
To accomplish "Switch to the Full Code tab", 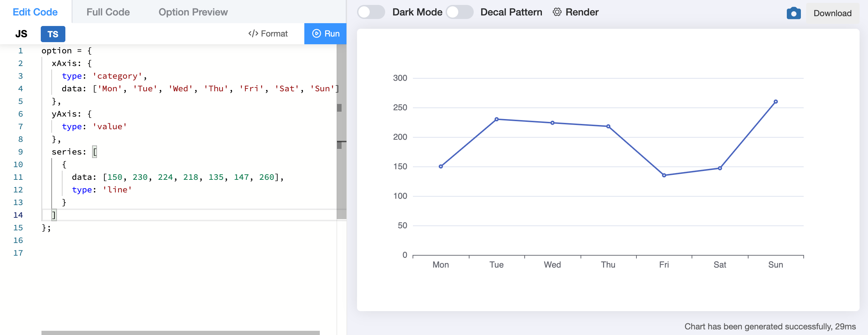I will [108, 12].
